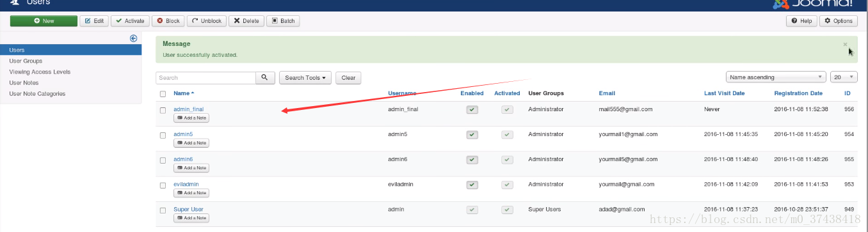This screenshot has height=232, width=868.
Task: Click the Activated check icon for admin_final
Action: click(x=507, y=110)
